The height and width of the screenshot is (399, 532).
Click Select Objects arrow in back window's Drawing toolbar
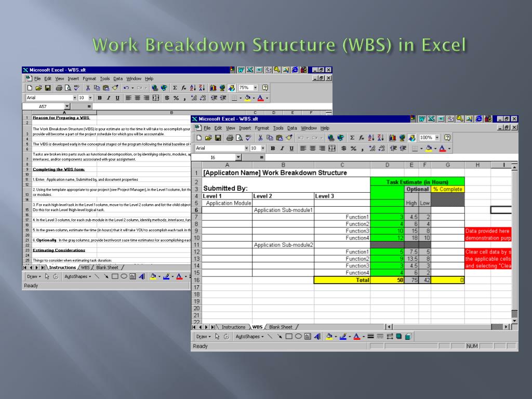(x=47, y=276)
